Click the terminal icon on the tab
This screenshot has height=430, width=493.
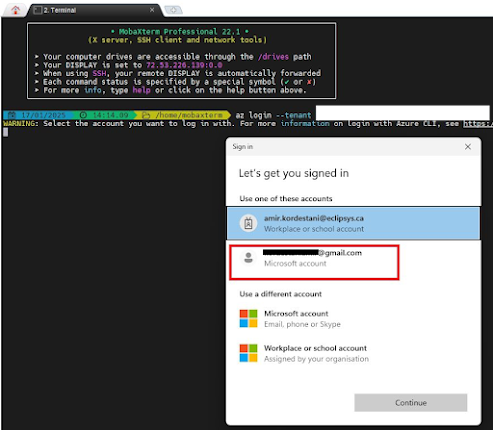[38, 10]
